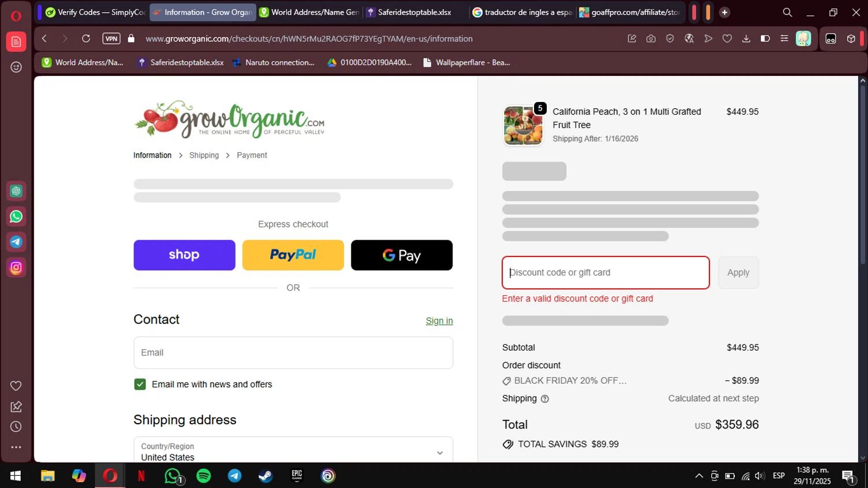
Task: Click the shipping info question mark icon
Action: 545,399
